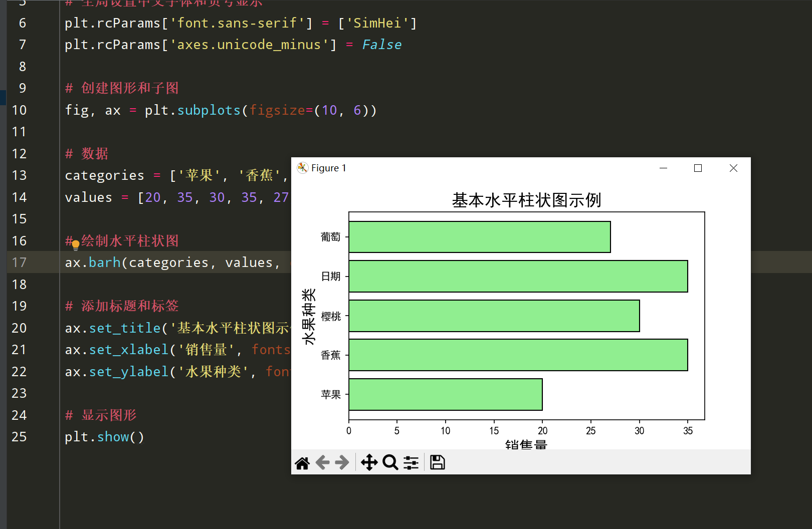Click the chart title '基本水平柱状图示例'

(526, 200)
